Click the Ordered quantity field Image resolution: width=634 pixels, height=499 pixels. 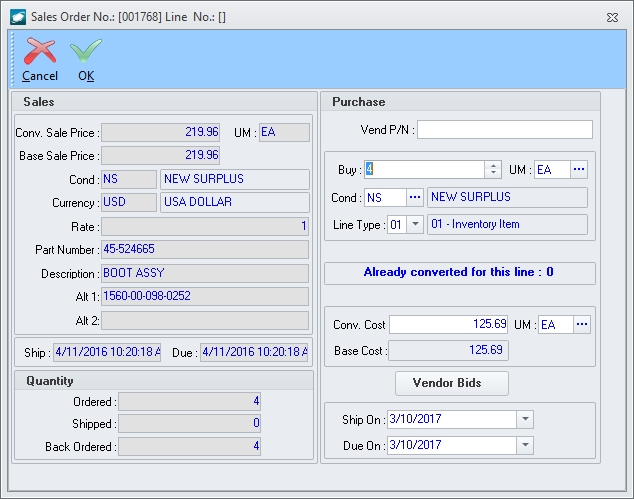coord(189,402)
